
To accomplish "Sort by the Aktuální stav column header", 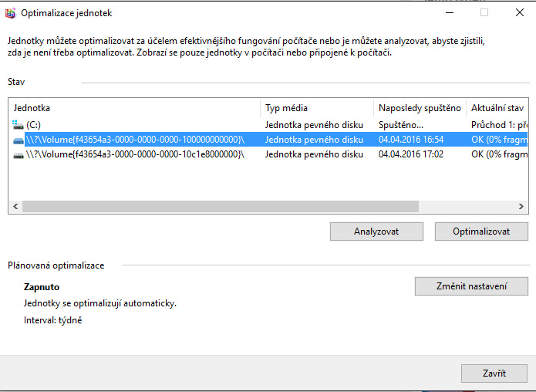I will point(497,108).
